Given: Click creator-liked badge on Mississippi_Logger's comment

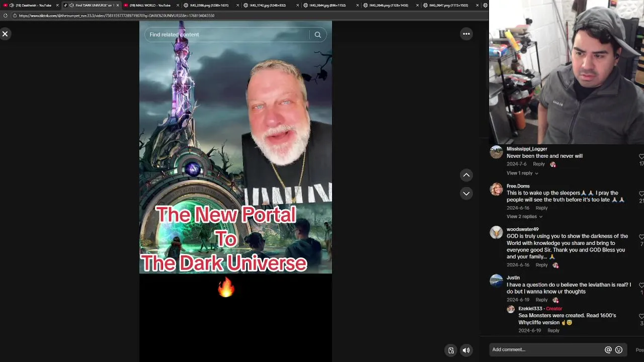Looking at the screenshot, I should point(553,164).
